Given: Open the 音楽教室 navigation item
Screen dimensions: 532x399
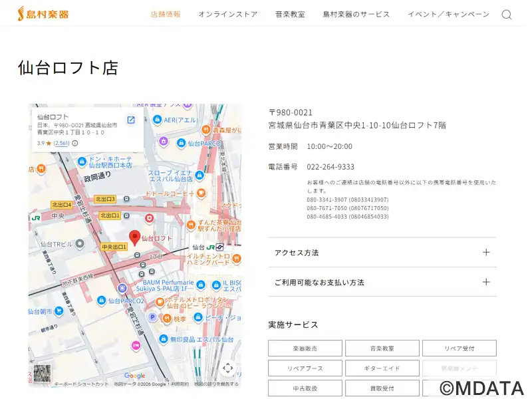Looking at the screenshot, I should pyautogui.click(x=290, y=14).
